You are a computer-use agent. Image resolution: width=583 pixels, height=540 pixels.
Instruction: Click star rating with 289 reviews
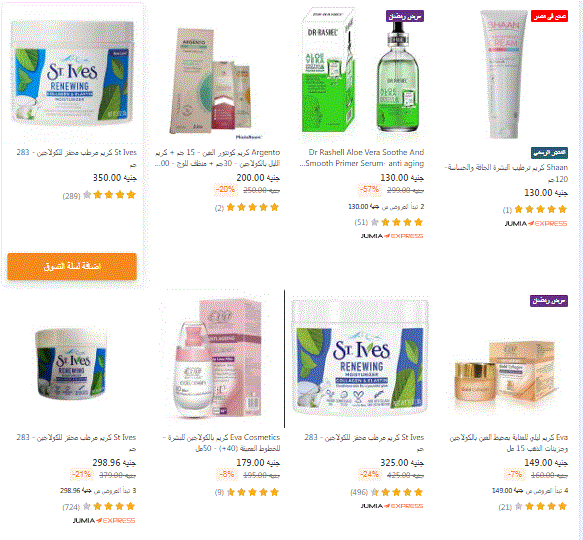click(109, 195)
